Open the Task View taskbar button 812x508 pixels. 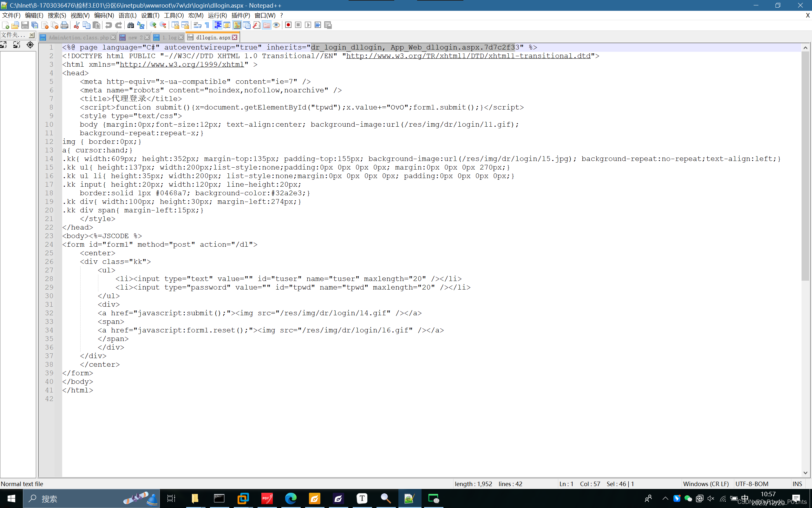[x=171, y=498]
